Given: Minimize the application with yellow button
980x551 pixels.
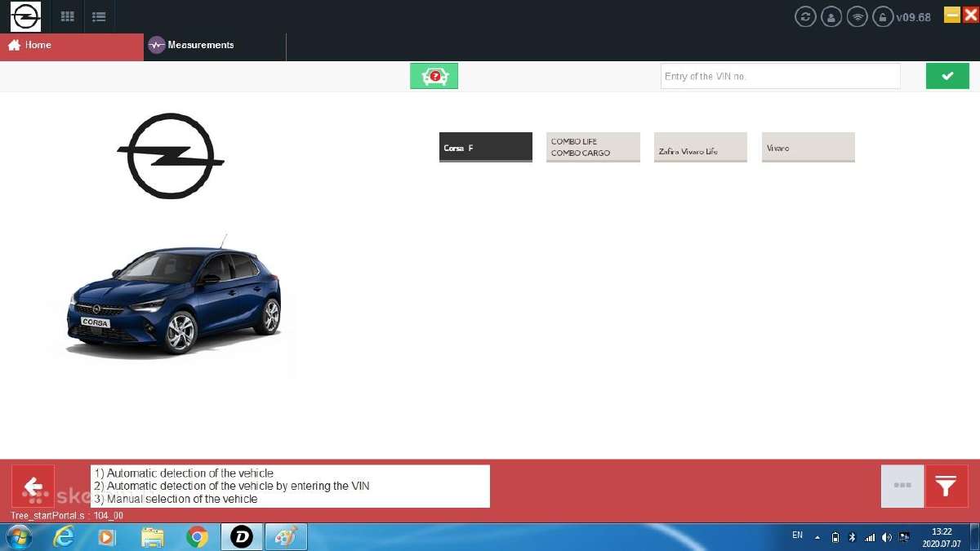Looking at the screenshot, I should pos(952,14).
